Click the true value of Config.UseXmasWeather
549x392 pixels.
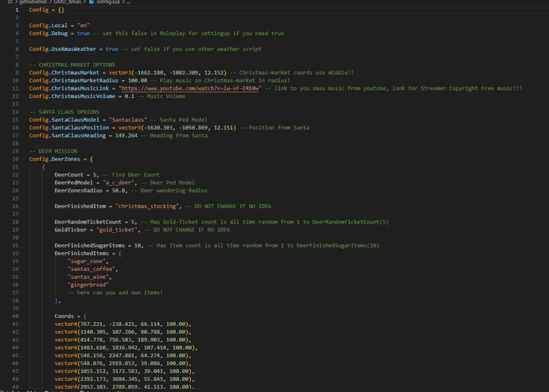point(104,49)
